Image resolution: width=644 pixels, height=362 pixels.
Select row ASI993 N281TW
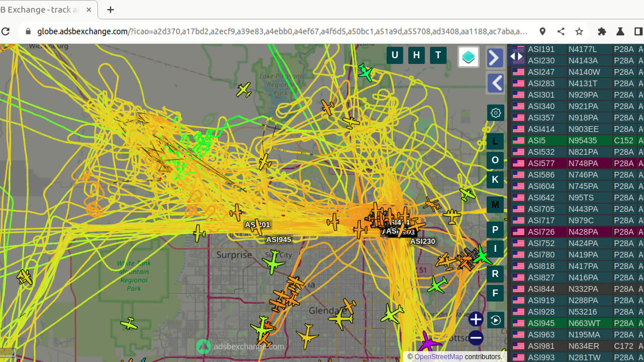tap(578, 357)
